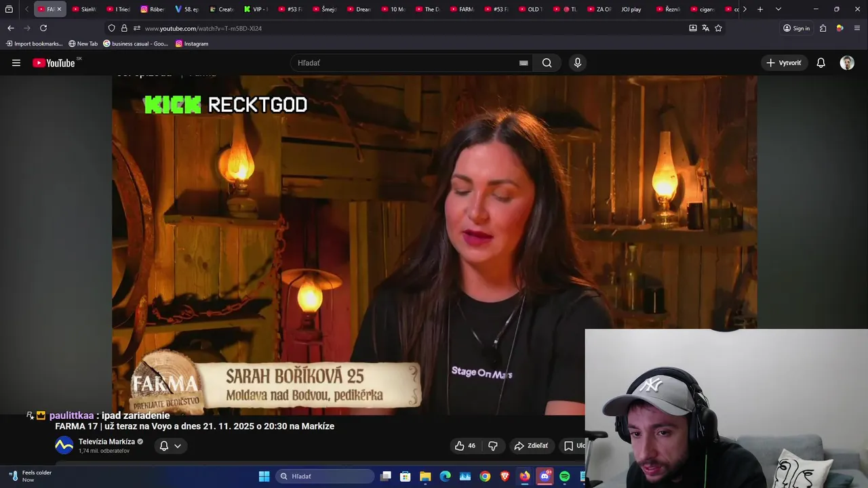Dislike the video with thumbs down
This screenshot has height=488, width=868.
[493, 446]
